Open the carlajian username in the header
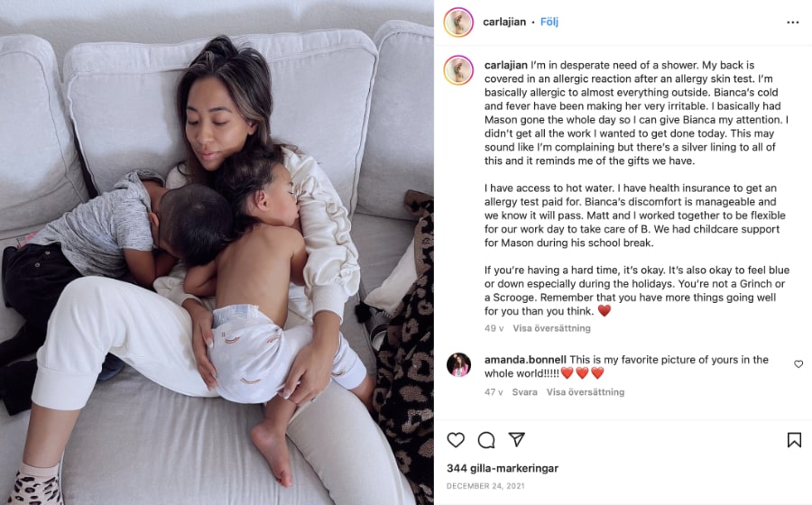The width and height of the screenshot is (812, 505). click(504, 22)
